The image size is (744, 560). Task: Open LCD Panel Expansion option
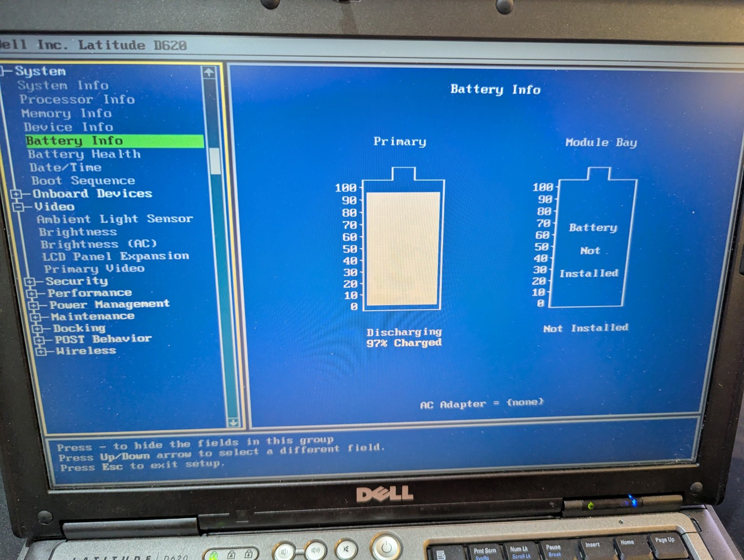[116, 256]
